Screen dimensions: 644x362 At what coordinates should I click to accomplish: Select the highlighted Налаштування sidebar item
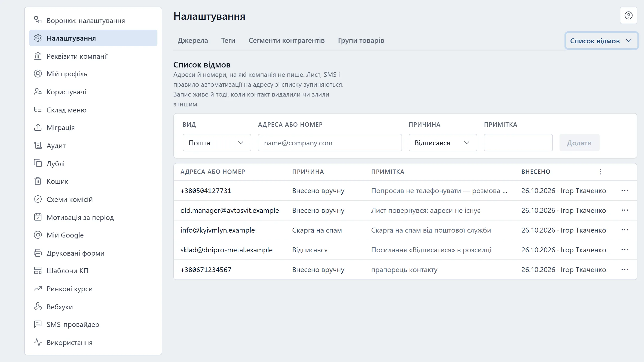pos(93,38)
